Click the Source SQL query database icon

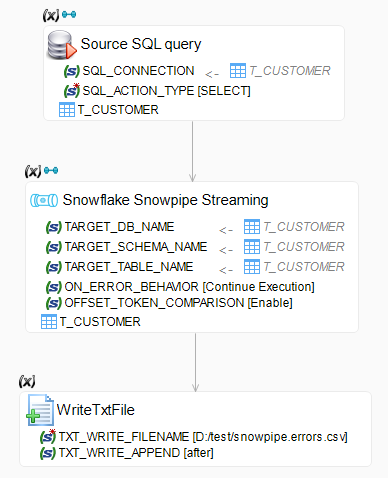coord(62,45)
